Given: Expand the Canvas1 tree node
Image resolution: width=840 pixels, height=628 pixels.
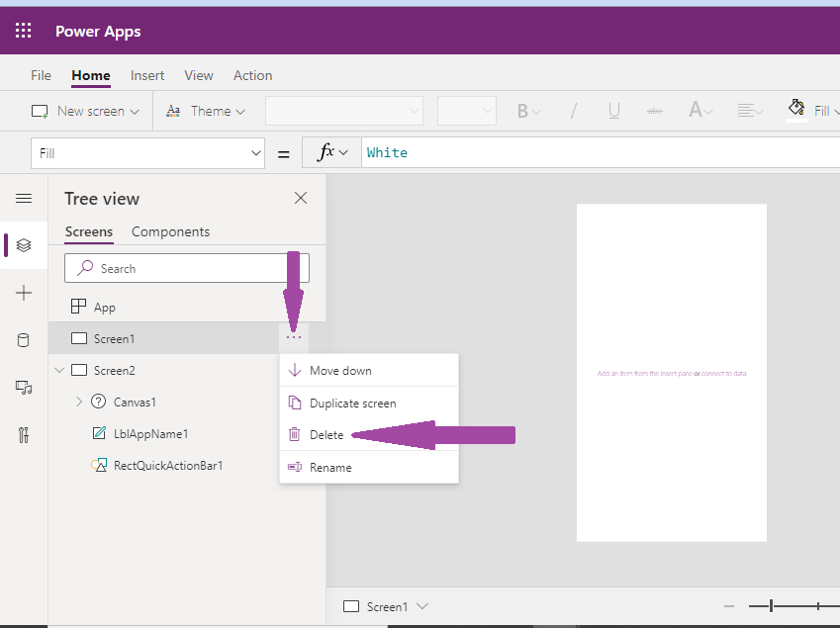Looking at the screenshot, I should tap(77, 402).
